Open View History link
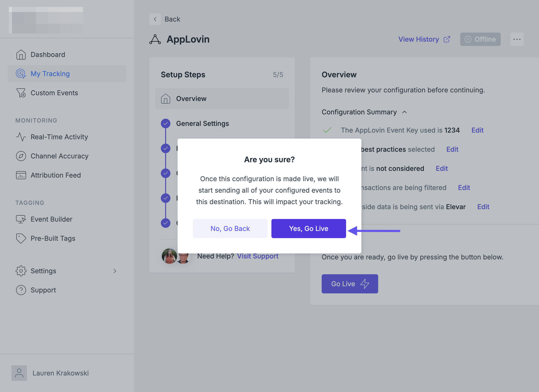This screenshot has width=539, height=392. point(419,39)
